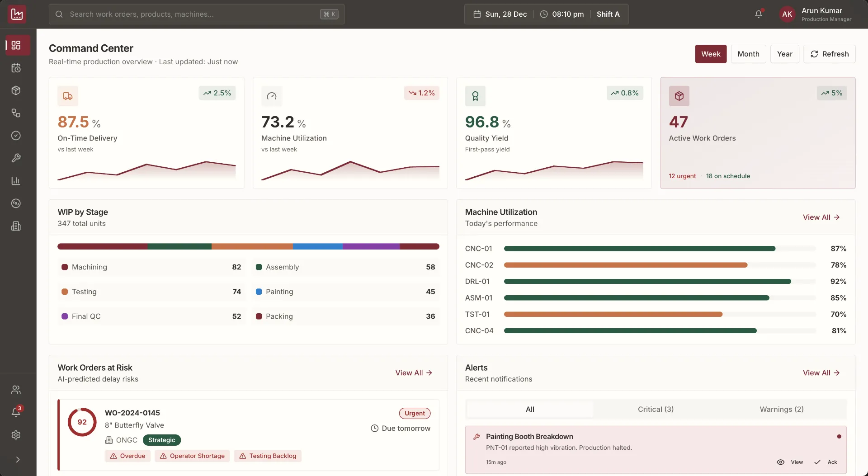Click the Refresh button
Viewport: 868px width, 476px height.
[x=829, y=54]
